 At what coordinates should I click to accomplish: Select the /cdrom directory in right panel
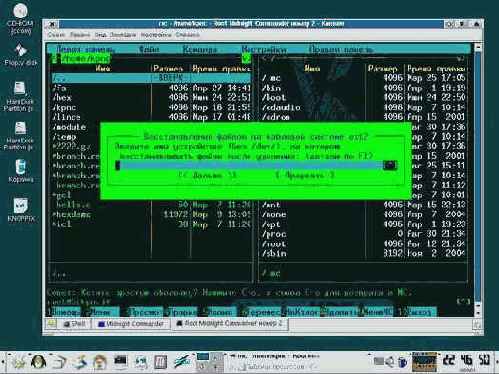click(x=363, y=117)
